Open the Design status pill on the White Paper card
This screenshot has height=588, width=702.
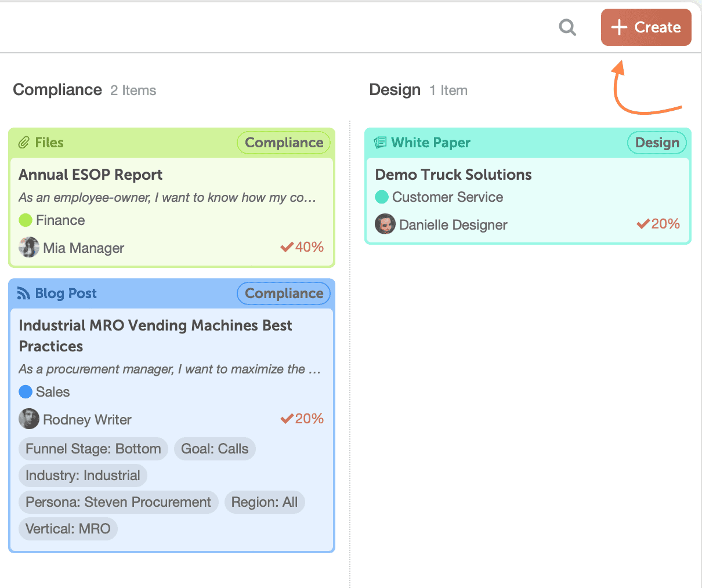coord(657,142)
